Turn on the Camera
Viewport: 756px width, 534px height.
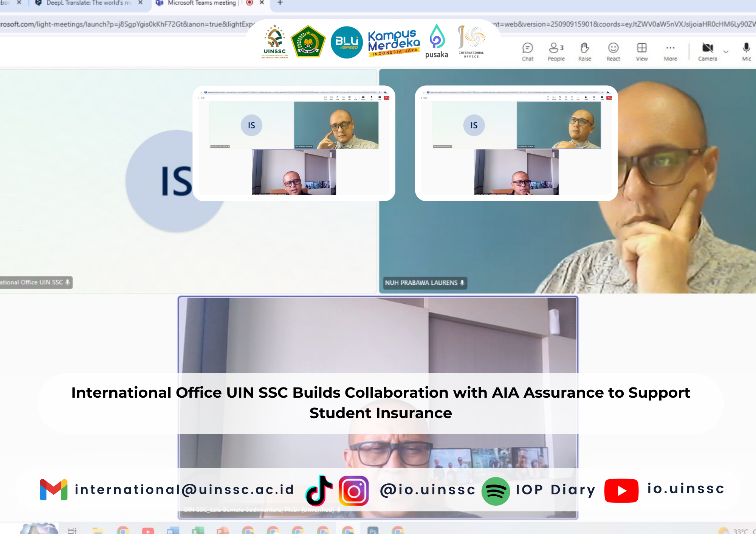coord(708,52)
